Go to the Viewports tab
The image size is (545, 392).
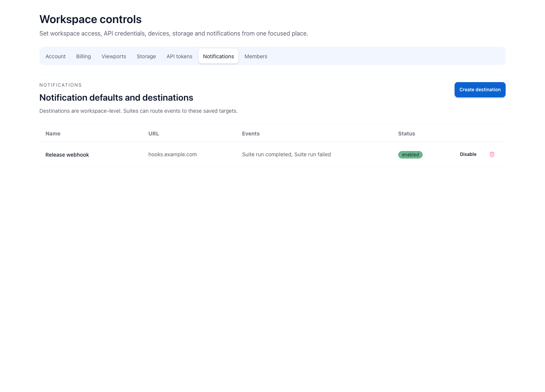coord(114,56)
